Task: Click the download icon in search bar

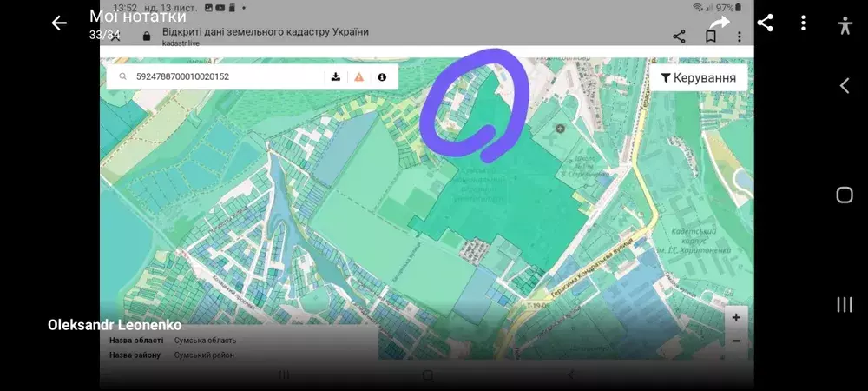Action: 336,77
